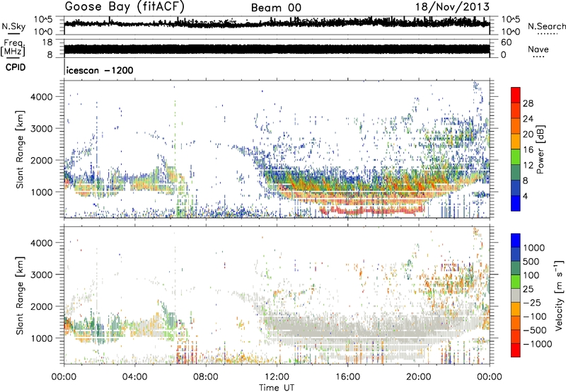
Task: Pick the red top segment of Power color bar
Action: 516,95
